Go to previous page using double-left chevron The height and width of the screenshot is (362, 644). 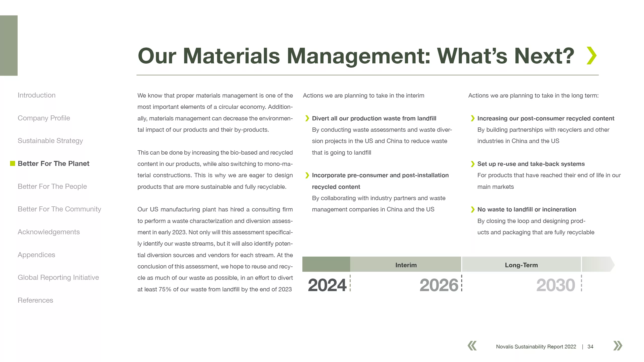pos(472,346)
